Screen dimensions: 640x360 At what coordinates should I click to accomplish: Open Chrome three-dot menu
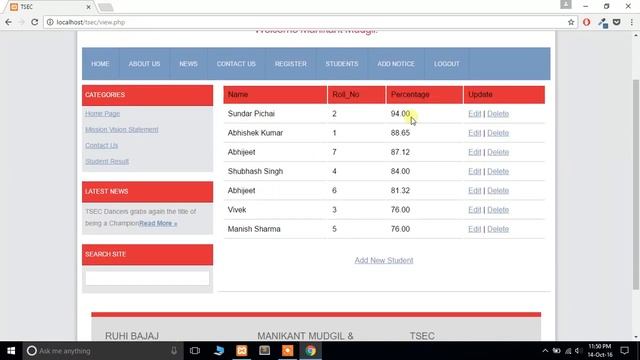[x=631, y=22]
